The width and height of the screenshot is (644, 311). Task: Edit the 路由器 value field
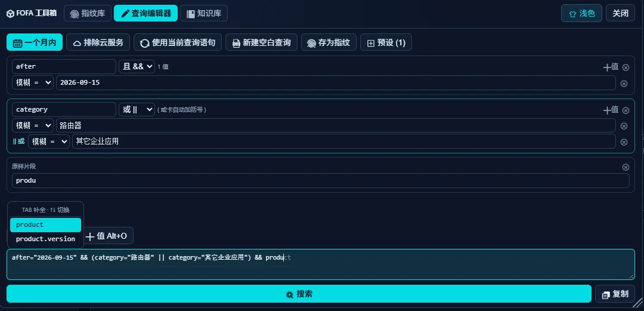(x=336, y=125)
